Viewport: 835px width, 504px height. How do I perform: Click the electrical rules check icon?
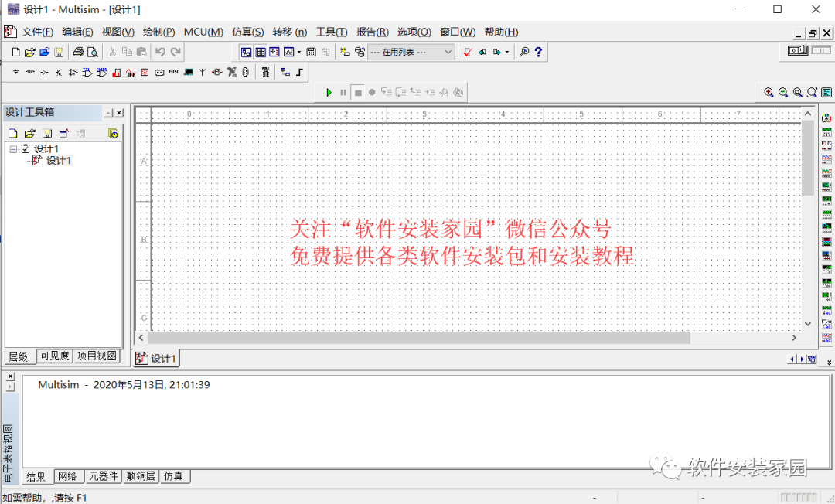[467, 52]
